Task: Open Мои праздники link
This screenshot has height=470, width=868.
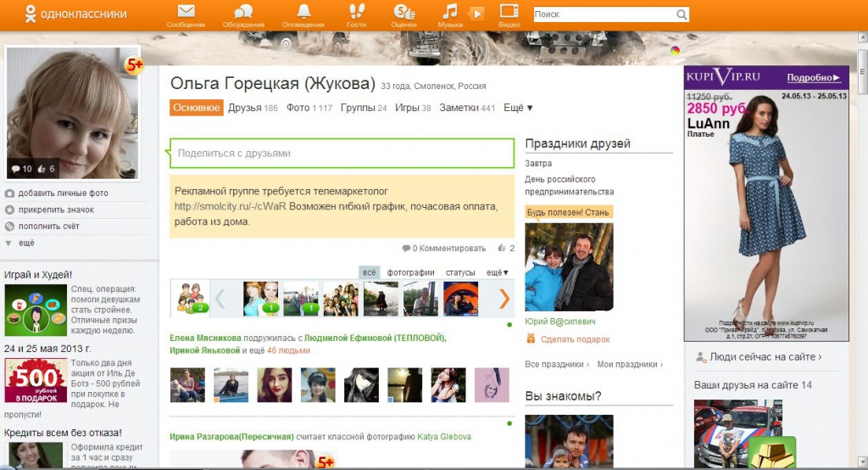Action: pos(630,365)
